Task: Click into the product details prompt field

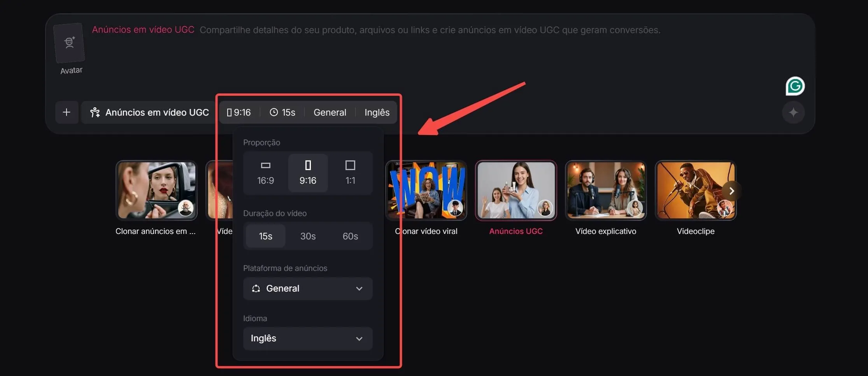Action: click(x=430, y=30)
